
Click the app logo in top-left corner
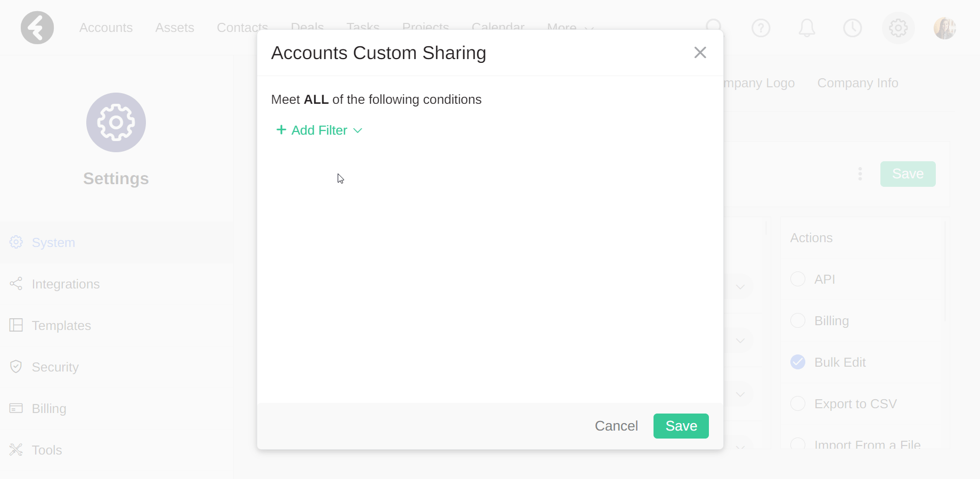37,28
